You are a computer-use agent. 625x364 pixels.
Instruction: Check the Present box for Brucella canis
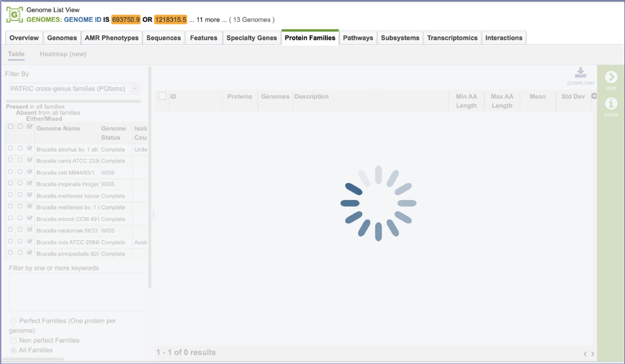[10, 160]
